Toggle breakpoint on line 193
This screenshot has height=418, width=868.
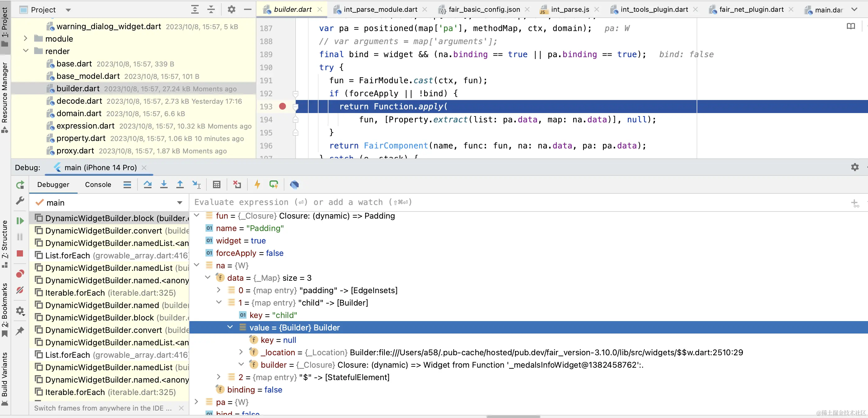coord(283,107)
